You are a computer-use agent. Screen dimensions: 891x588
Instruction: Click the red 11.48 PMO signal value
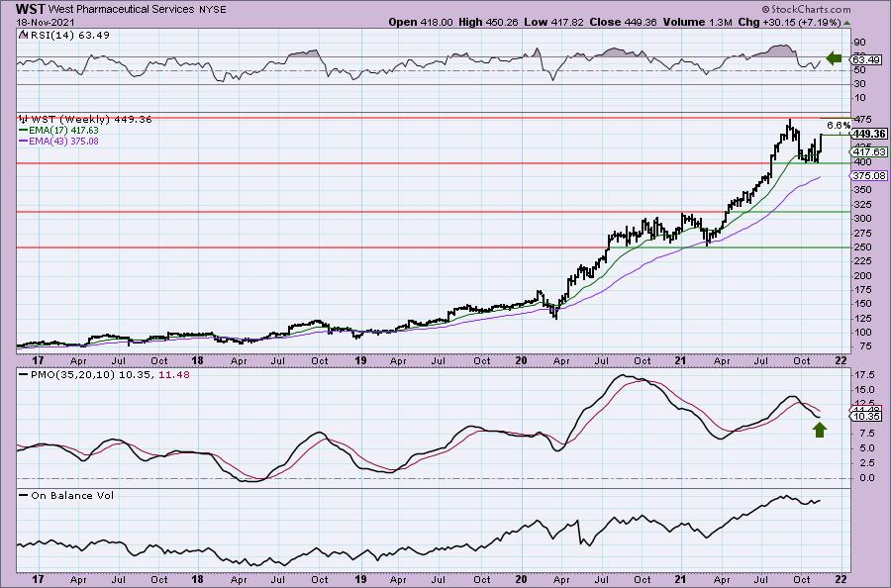coord(175,375)
